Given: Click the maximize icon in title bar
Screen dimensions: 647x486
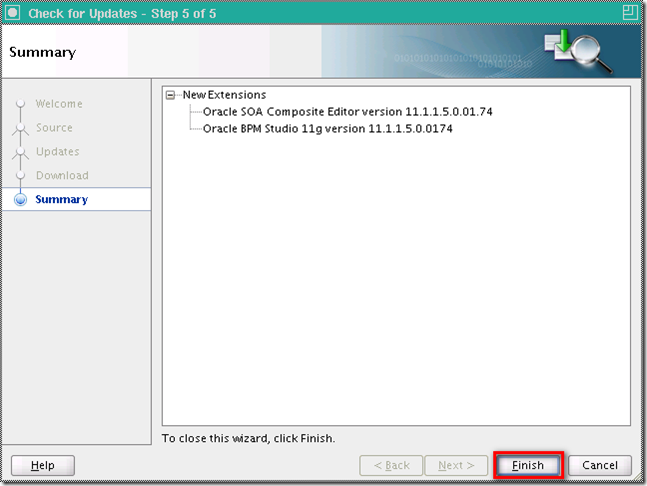Looking at the screenshot, I should coord(630,12).
